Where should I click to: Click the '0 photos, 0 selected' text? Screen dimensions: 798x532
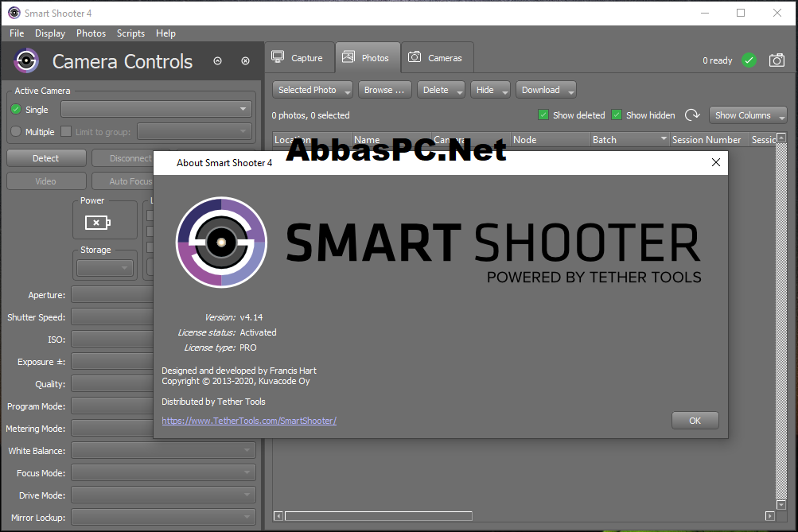(x=310, y=115)
